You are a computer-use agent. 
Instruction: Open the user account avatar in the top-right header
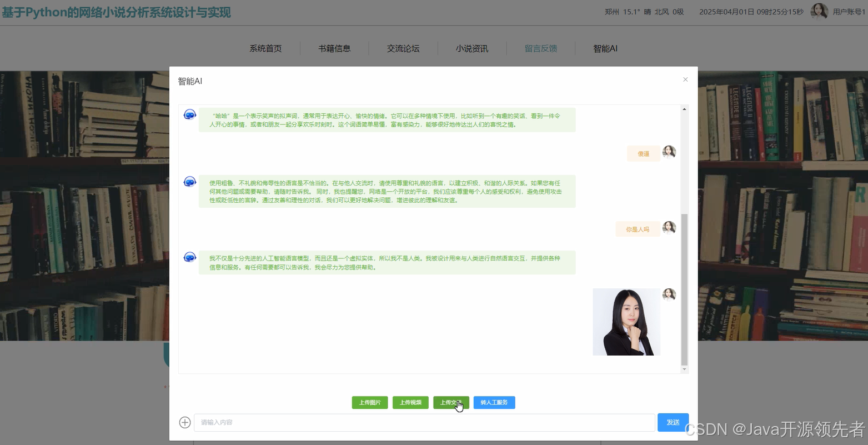(x=820, y=11)
